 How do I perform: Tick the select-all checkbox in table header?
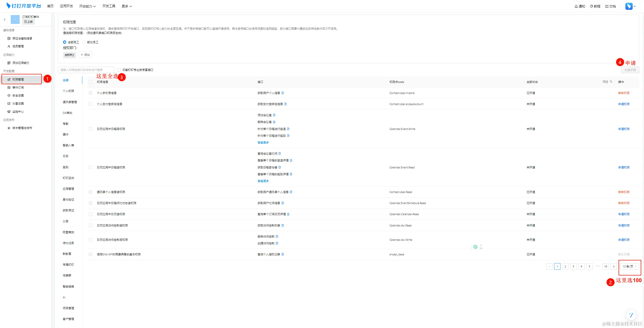coord(90,82)
